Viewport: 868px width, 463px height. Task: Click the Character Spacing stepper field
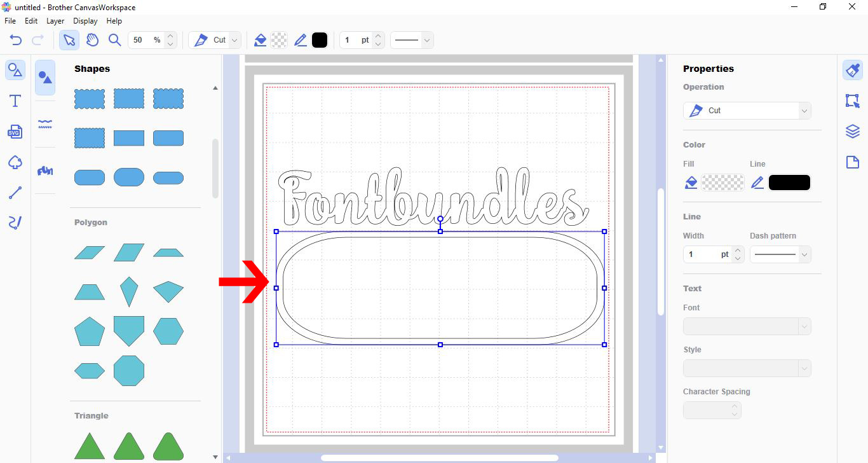(712, 410)
